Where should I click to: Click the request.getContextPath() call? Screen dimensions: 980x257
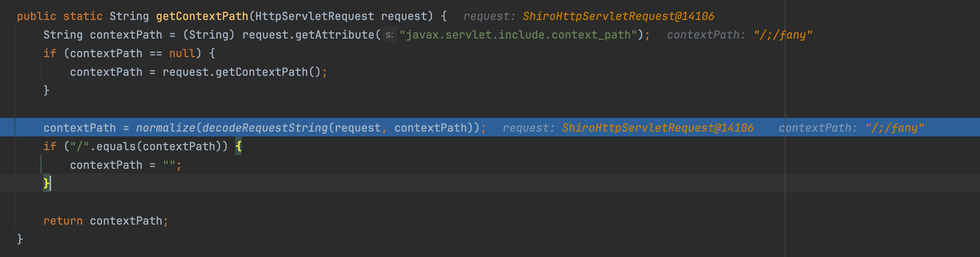pos(242,72)
